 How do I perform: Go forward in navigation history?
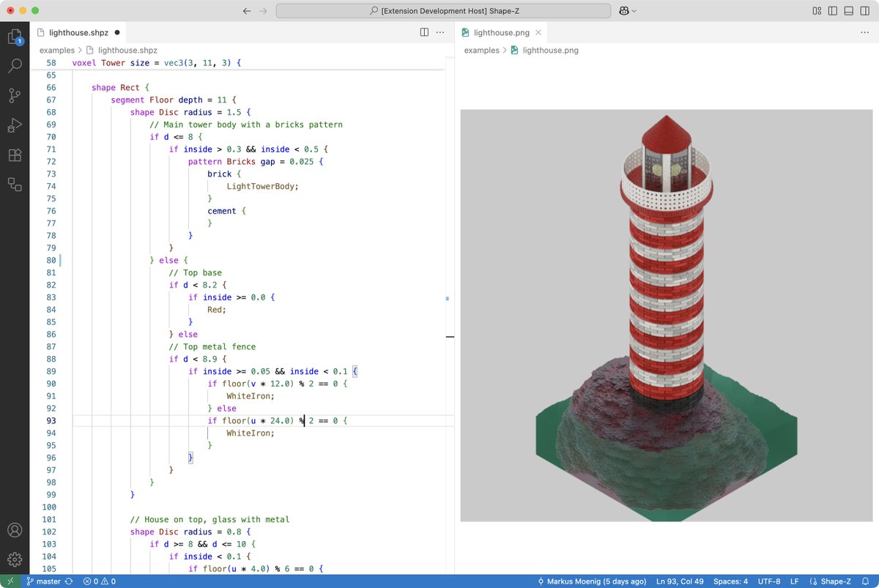tap(264, 11)
